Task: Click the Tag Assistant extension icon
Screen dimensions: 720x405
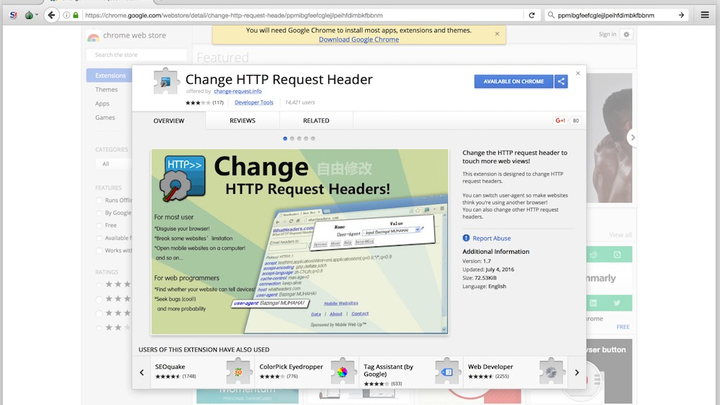Action: pyautogui.click(x=447, y=371)
